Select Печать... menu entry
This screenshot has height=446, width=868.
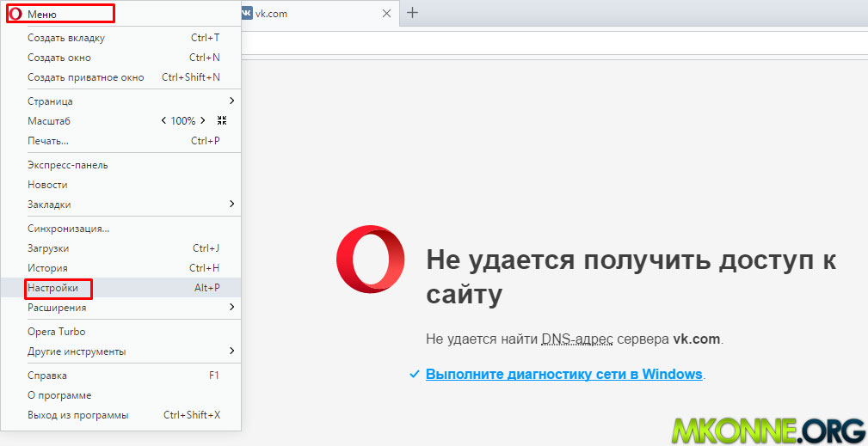120,141
